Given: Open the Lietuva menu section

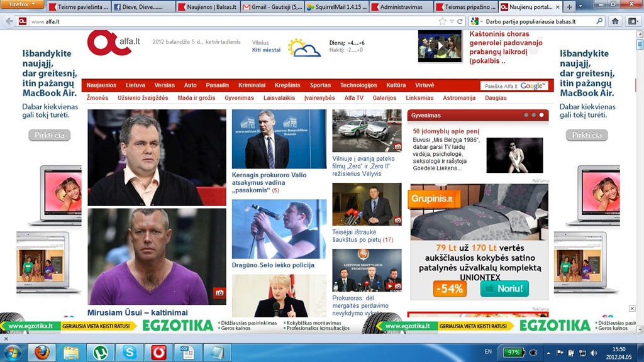Looking at the screenshot, I should [x=135, y=85].
